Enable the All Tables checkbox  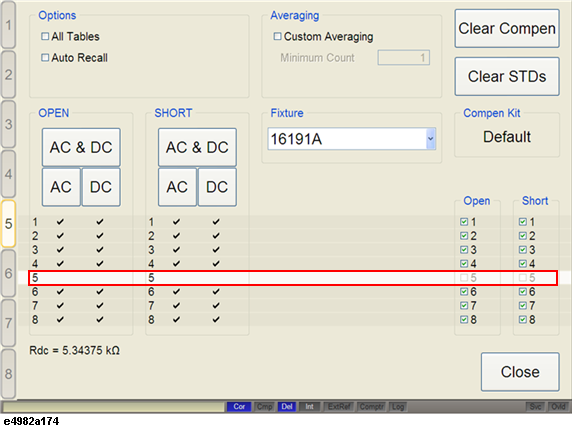click(45, 36)
